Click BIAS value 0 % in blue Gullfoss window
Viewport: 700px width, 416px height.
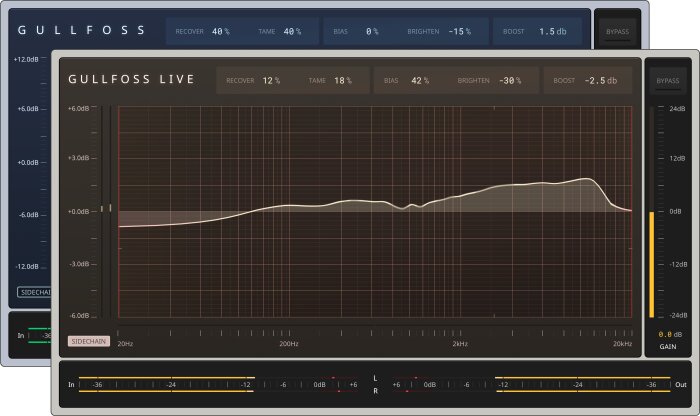click(x=372, y=32)
